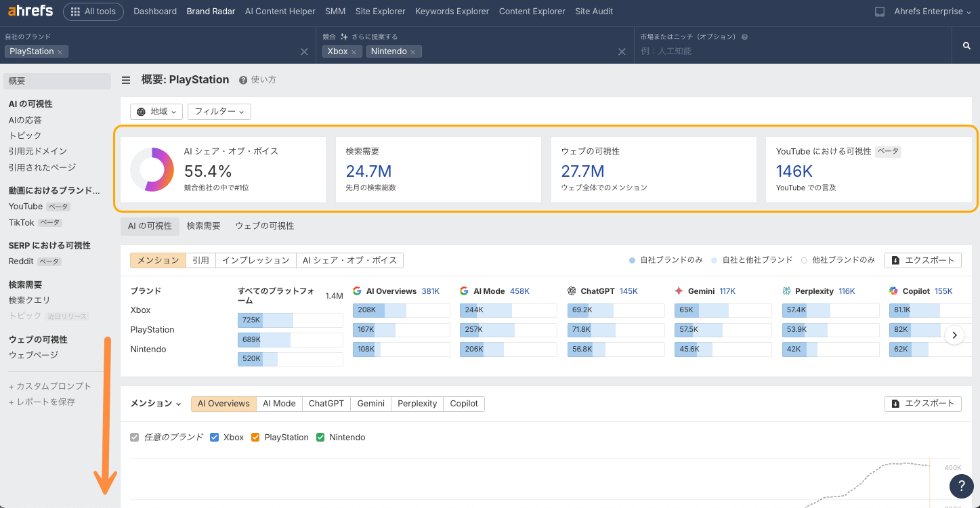Toggle the hamburger sidebar menu icon
The height and width of the screenshot is (508, 980).
126,80
